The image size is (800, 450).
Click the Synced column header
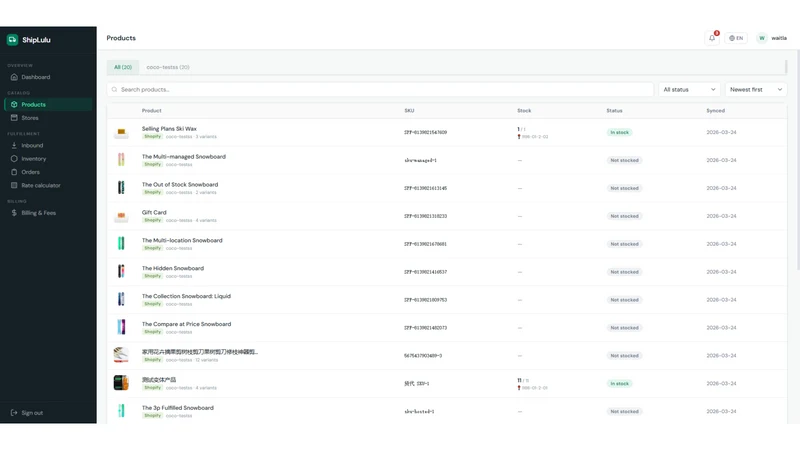click(715, 111)
